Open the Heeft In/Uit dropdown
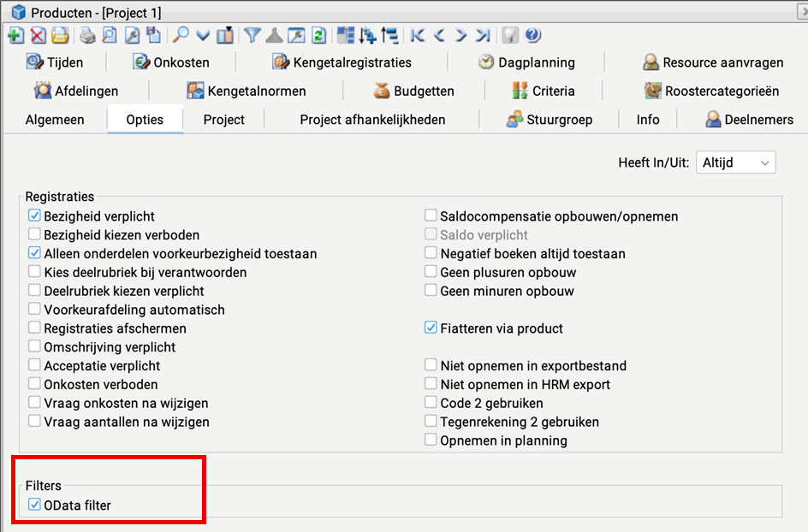 click(x=736, y=163)
